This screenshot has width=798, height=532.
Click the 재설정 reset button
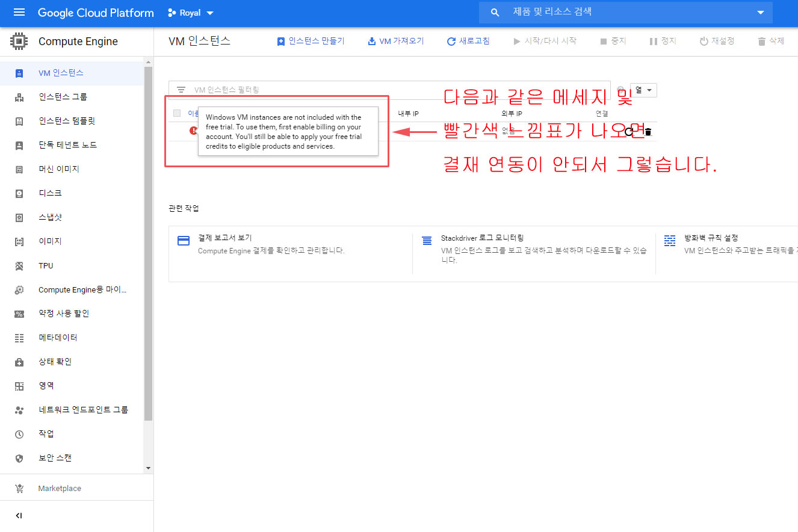click(717, 41)
